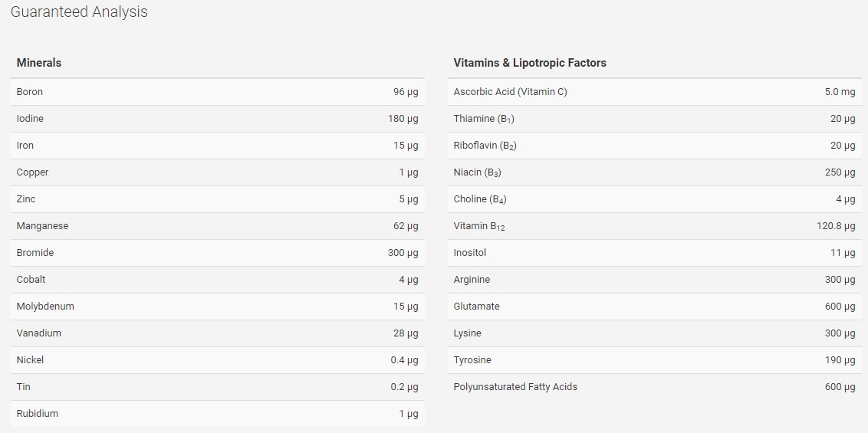This screenshot has height=433, width=868.
Task: Select the Minerals table header
Action: coord(39,63)
